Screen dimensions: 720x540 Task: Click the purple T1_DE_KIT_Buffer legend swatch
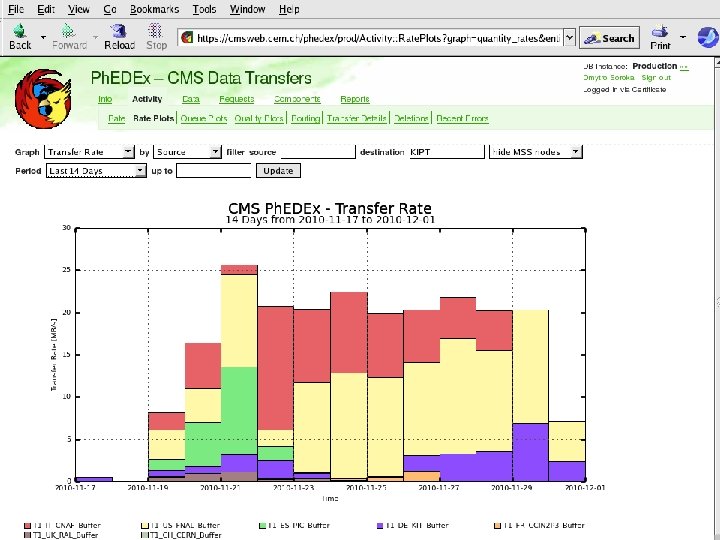380,525
